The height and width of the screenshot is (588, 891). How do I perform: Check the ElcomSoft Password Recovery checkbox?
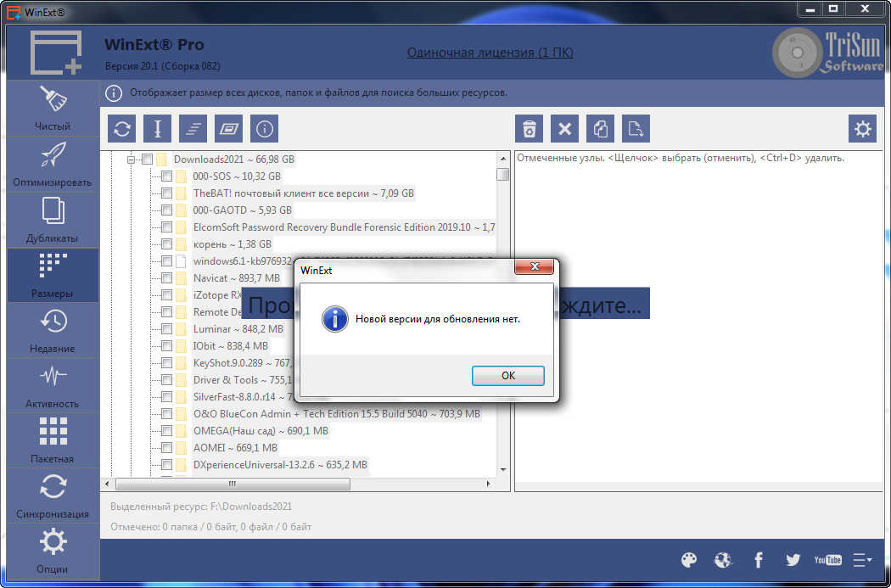click(166, 227)
